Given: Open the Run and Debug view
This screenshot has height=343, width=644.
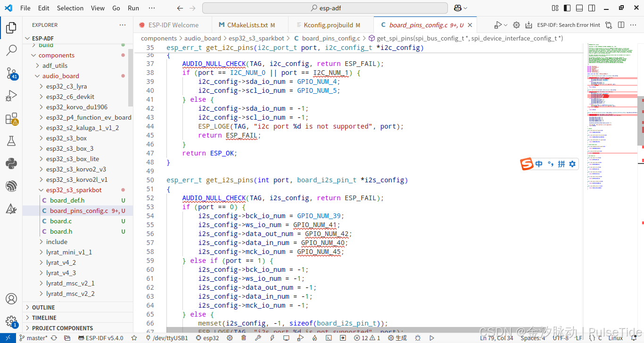Looking at the screenshot, I should [11, 96].
